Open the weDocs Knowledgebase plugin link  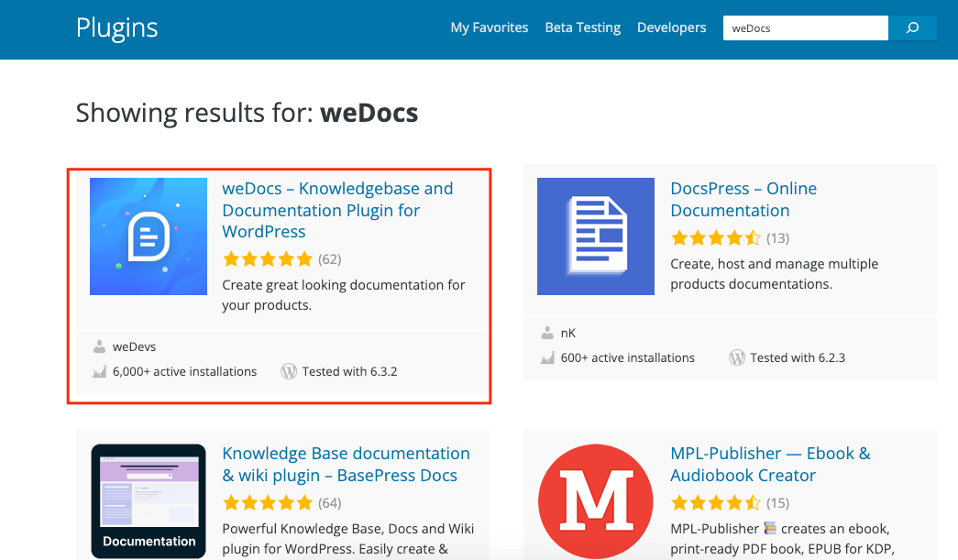(x=337, y=209)
